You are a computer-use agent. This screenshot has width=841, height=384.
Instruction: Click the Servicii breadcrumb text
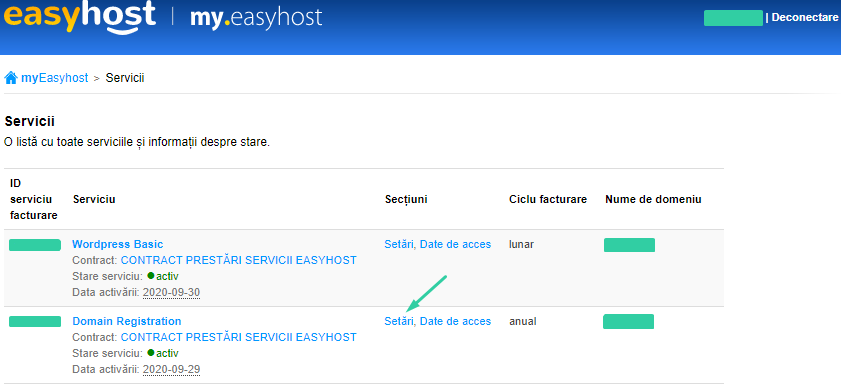125,78
